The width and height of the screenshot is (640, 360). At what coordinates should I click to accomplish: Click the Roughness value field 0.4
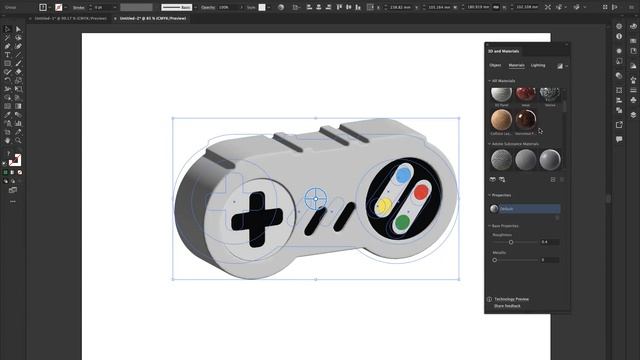pos(550,242)
